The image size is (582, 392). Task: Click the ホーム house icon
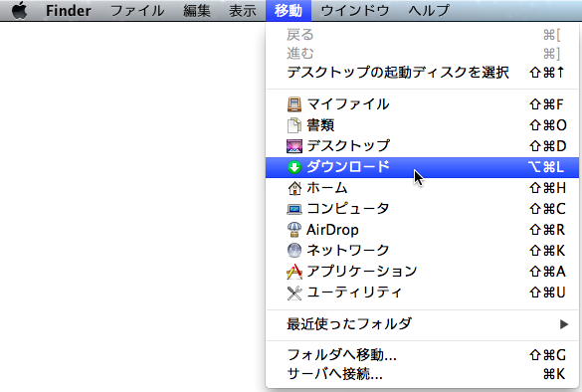pos(294,188)
